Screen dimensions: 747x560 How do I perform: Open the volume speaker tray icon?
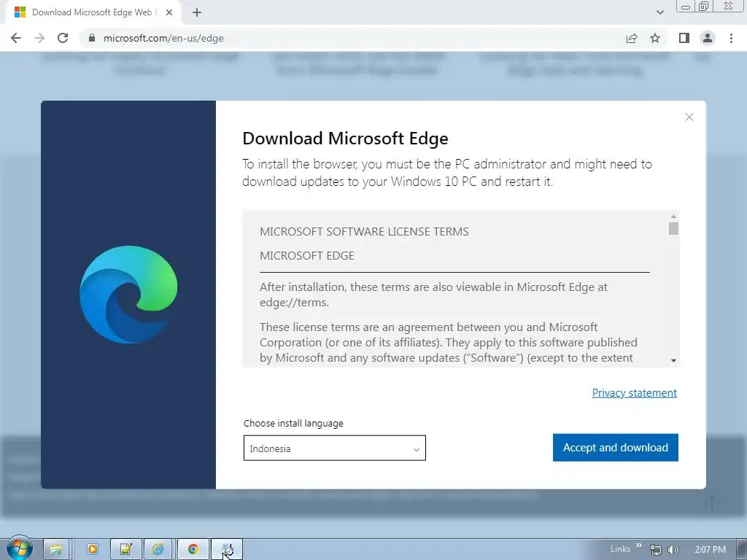click(673, 550)
